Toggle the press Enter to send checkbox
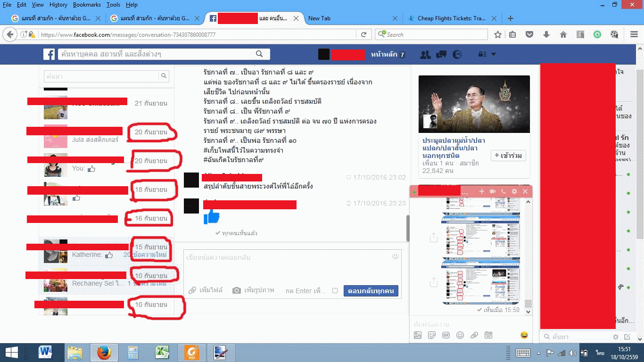 [335, 291]
